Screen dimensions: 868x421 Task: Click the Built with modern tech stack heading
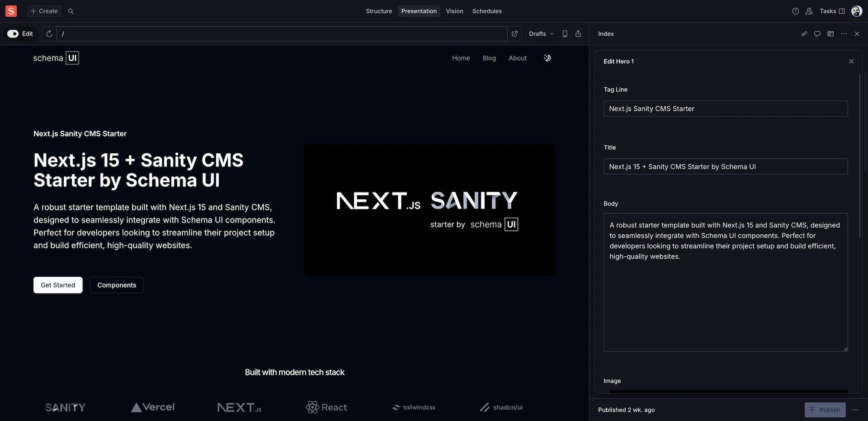(x=294, y=372)
